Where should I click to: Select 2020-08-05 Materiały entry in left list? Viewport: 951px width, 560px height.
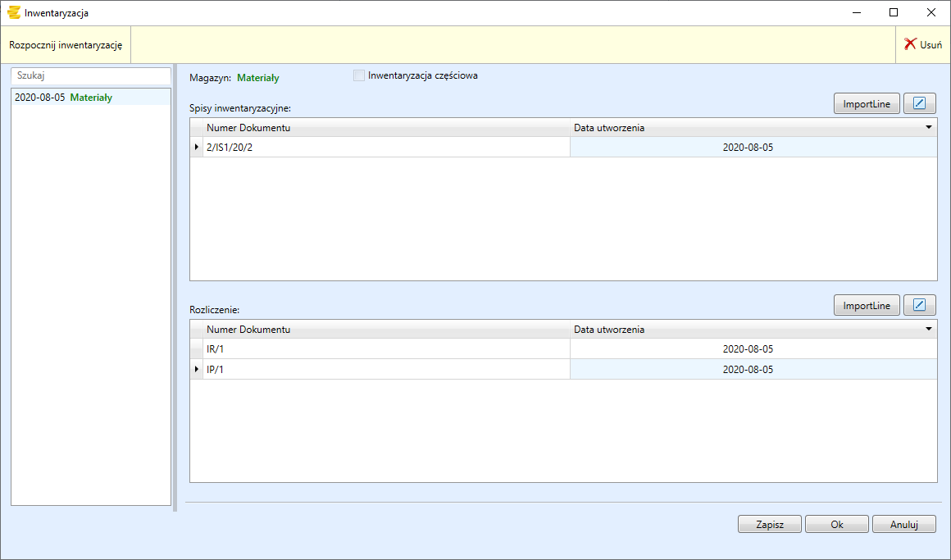pos(64,98)
